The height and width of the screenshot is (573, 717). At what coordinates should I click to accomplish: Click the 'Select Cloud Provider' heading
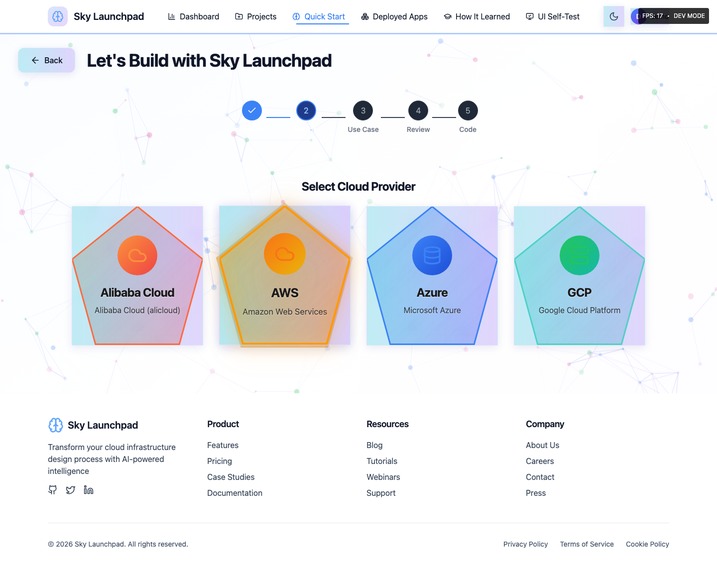point(358,187)
